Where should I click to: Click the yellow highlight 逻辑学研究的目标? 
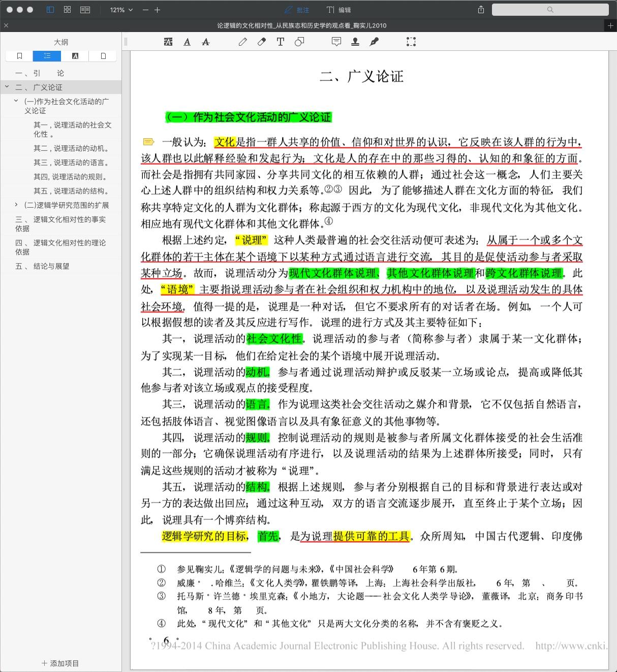tap(204, 536)
